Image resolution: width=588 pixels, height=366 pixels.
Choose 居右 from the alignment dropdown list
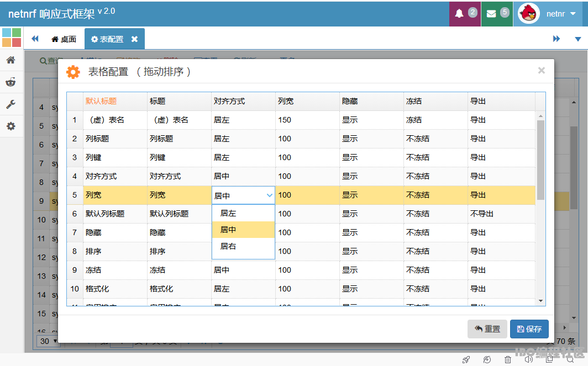(243, 246)
